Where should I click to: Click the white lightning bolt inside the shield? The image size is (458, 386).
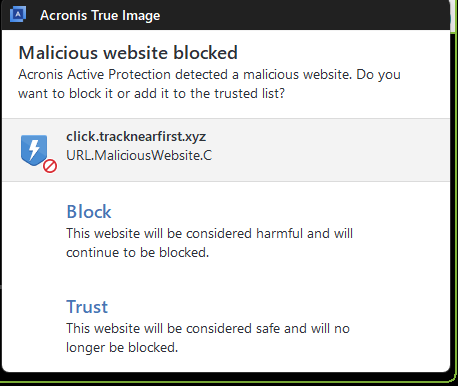(x=34, y=149)
